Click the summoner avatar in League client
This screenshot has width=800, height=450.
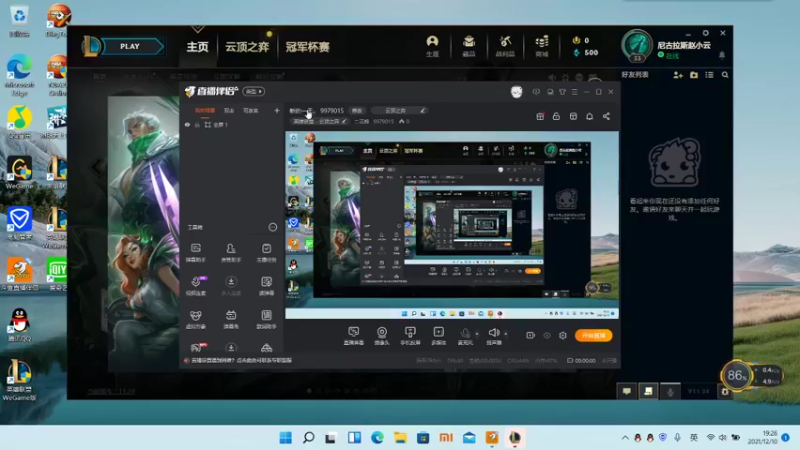pos(637,46)
